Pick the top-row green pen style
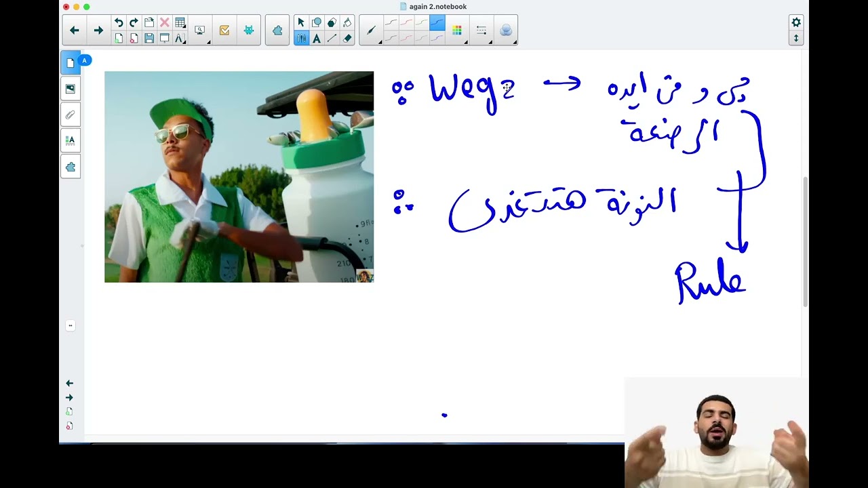The image size is (868, 488). [422, 22]
